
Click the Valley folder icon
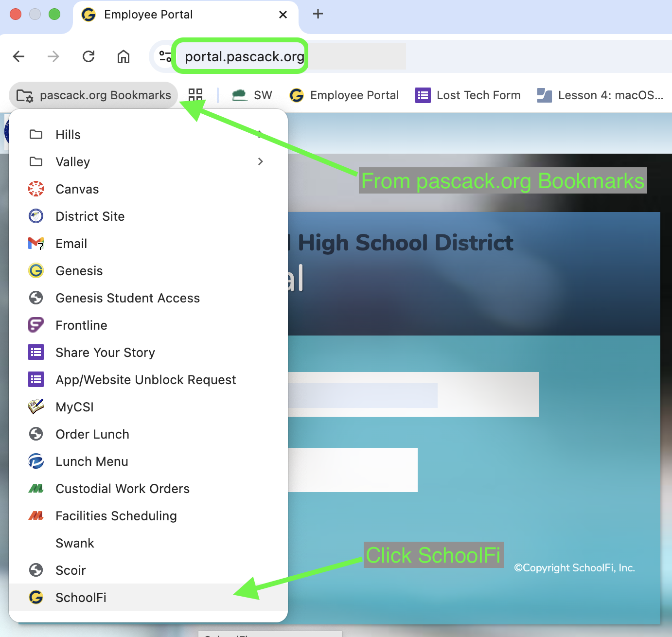coord(36,161)
